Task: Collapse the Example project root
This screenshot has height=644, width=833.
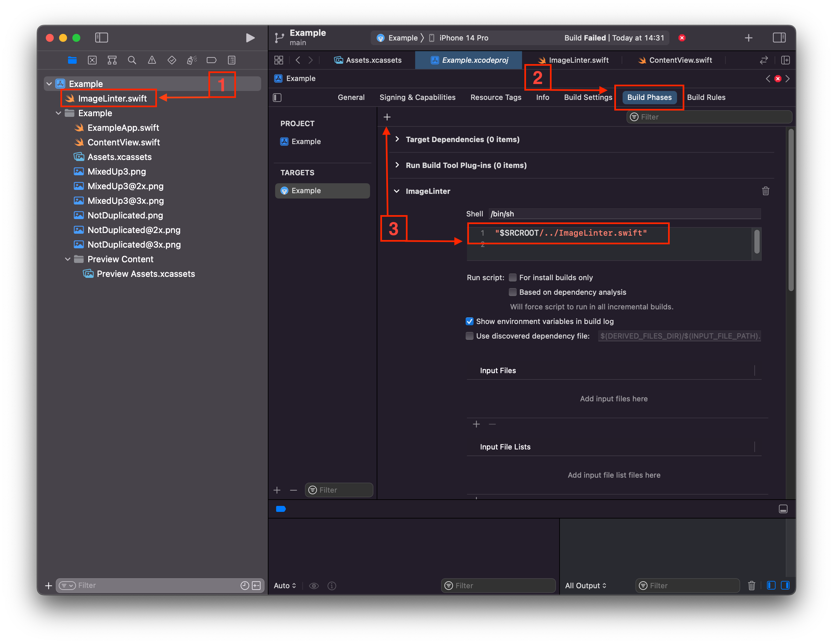Action: coord(49,84)
